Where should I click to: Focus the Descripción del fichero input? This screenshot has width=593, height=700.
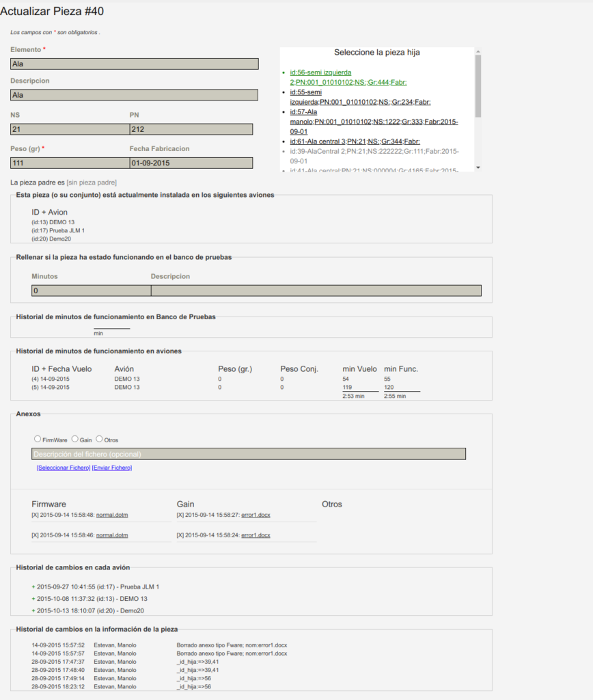click(x=249, y=454)
